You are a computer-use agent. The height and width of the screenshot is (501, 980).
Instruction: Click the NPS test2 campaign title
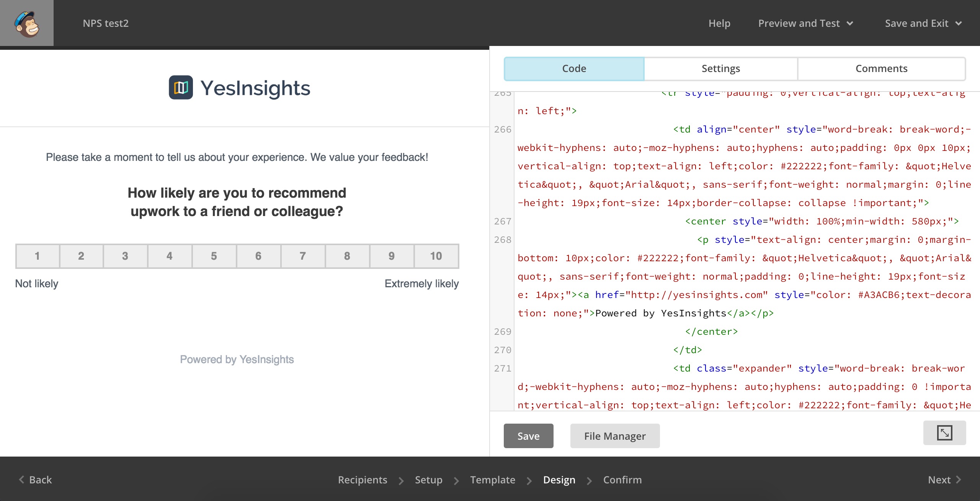[x=106, y=23]
